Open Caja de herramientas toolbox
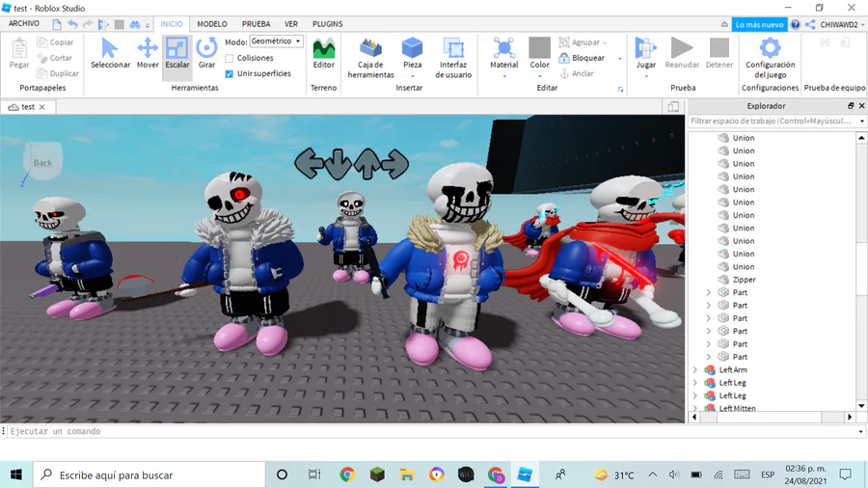This screenshot has width=868, height=488. [x=371, y=58]
